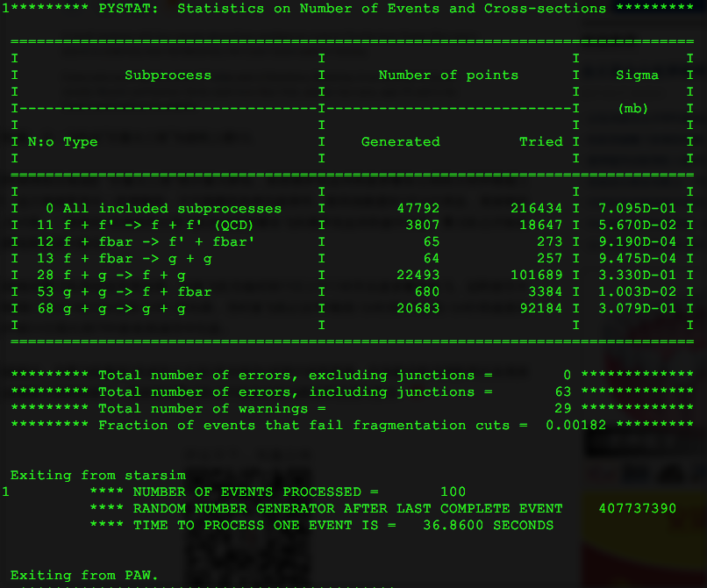
Task: Click generated value 65
Action: pos(431,242)
